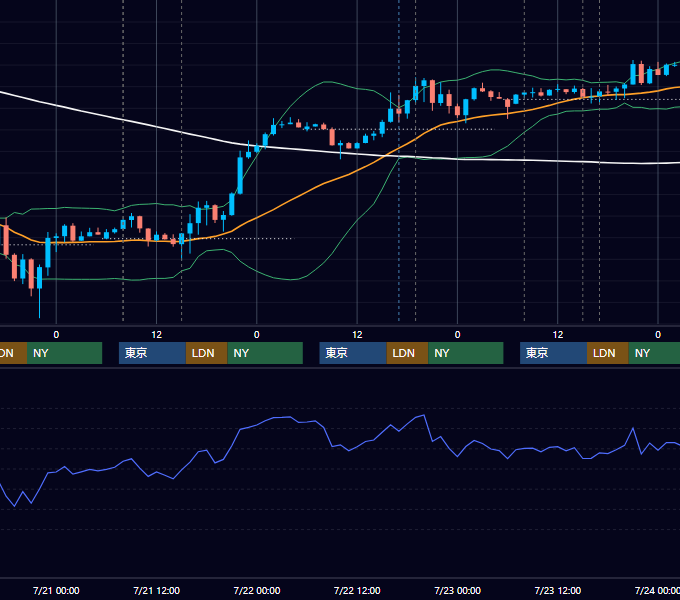Select the 東京 session block on 7/21
Image resolution: width=680 pixels, height=600 pixels.
pos(152,353)
